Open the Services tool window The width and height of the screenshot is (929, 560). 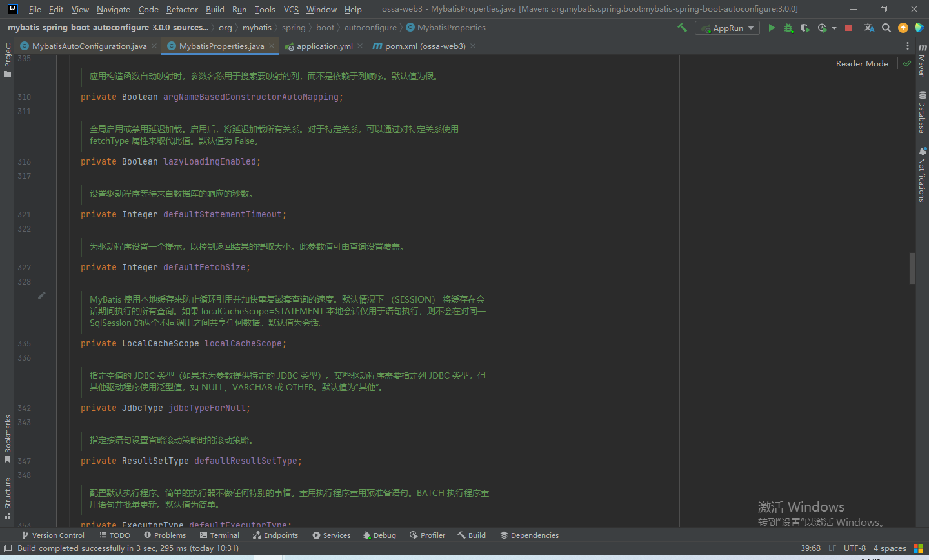click(331, 535)
